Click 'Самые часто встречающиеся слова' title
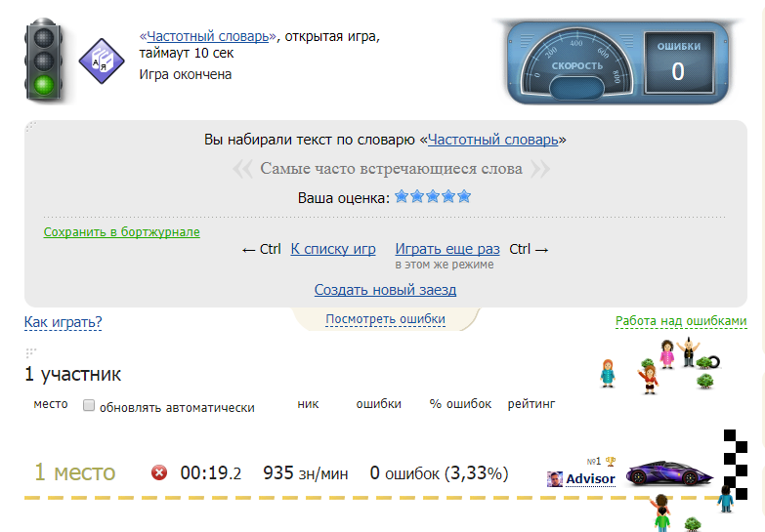This screenshot has height=532, width=765. (x=391, y=169)
